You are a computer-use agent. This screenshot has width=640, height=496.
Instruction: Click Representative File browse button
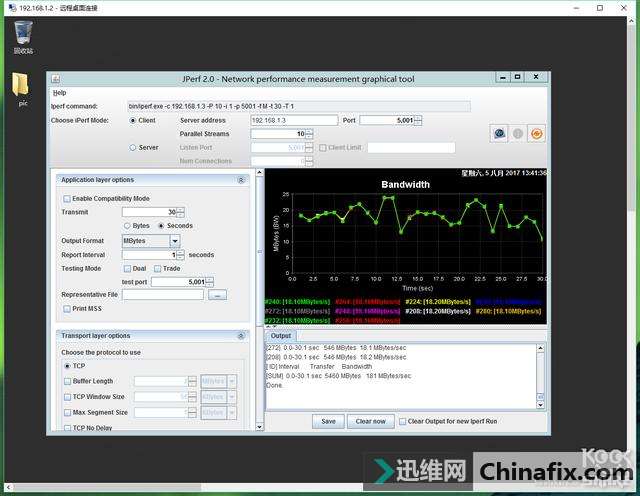point(217,295)
